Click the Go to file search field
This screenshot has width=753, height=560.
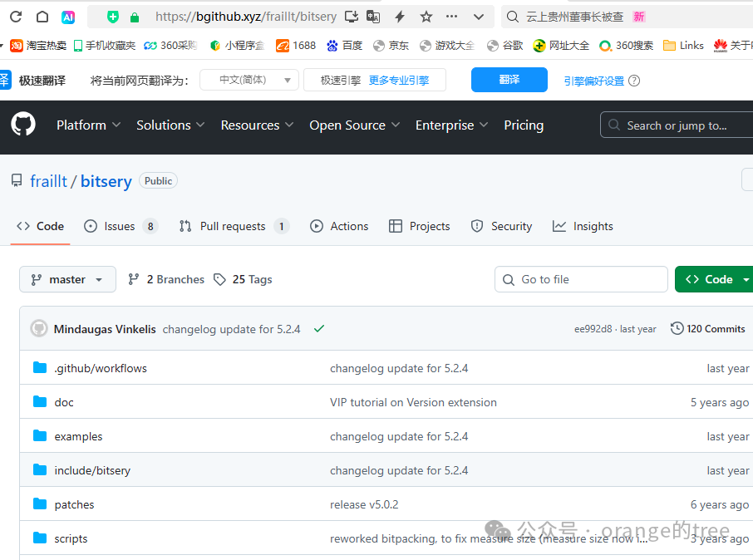(x=581, y=279)
